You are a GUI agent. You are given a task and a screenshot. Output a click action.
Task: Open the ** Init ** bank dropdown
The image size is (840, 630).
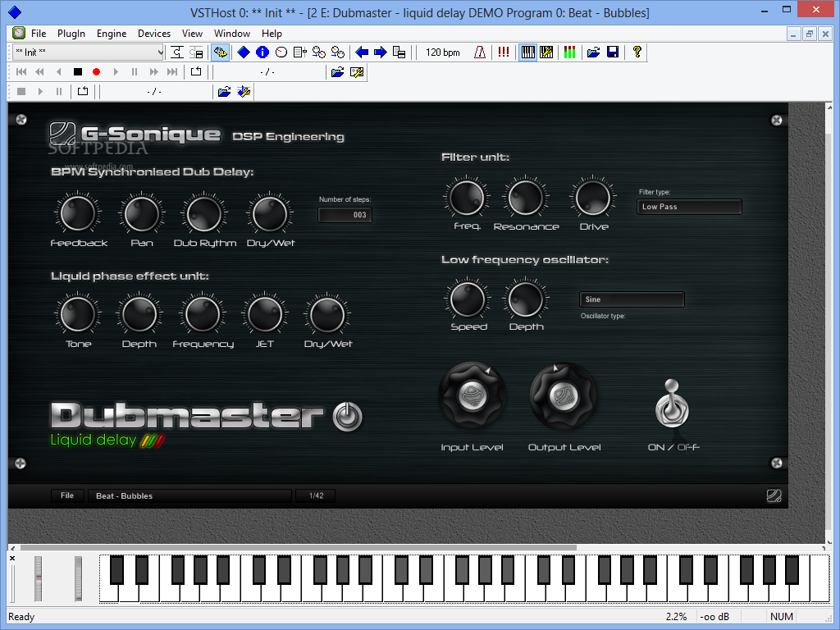click(89, 52)
